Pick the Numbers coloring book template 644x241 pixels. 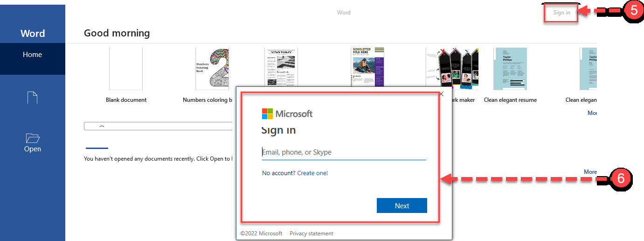coord(212,69)
